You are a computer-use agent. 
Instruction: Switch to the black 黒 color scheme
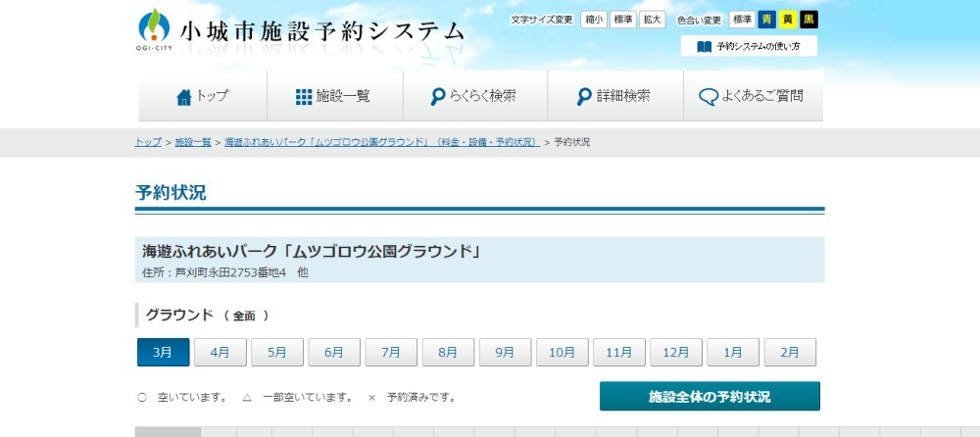pyautogui.click(x=808, y=20)
